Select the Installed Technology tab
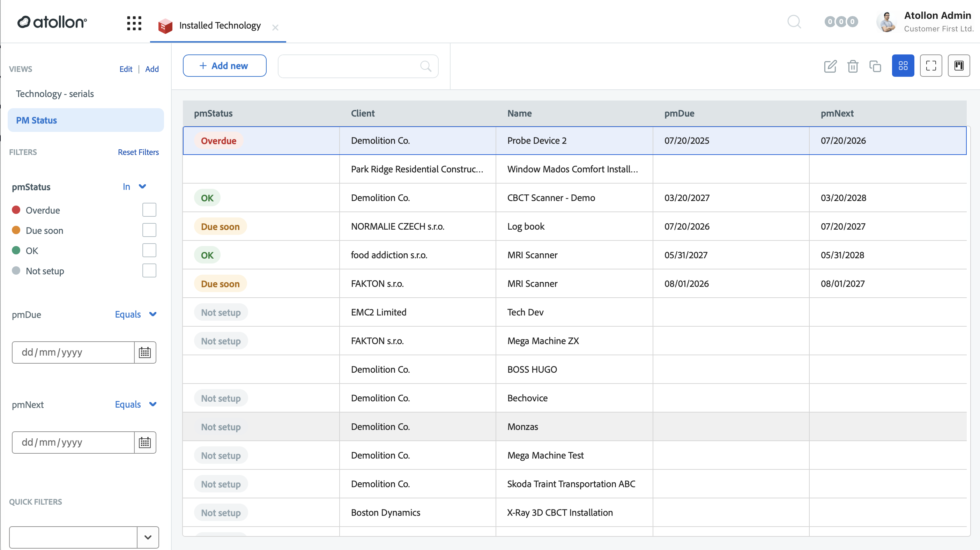This screenshot has height=550, width=980. (x=220, y=25)
